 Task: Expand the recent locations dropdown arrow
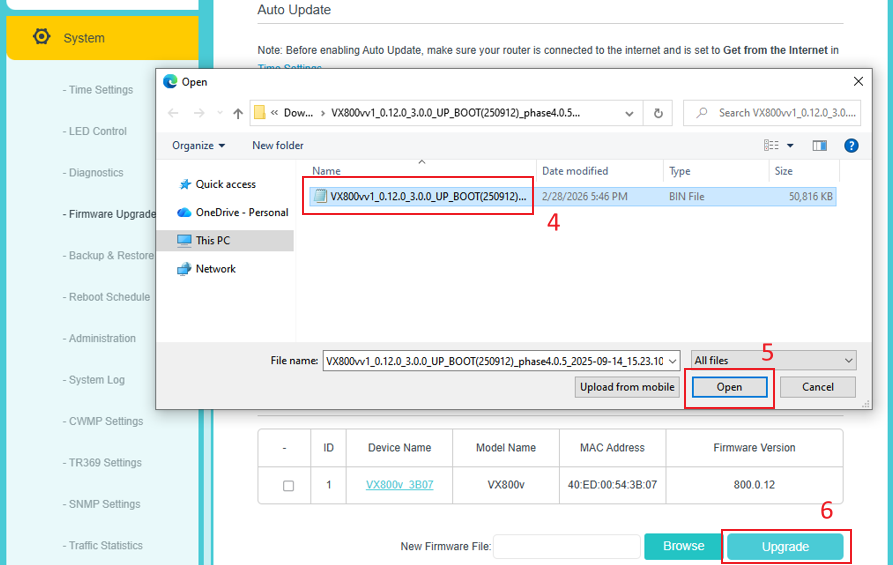pyautogui.click(x=220, y=113)
